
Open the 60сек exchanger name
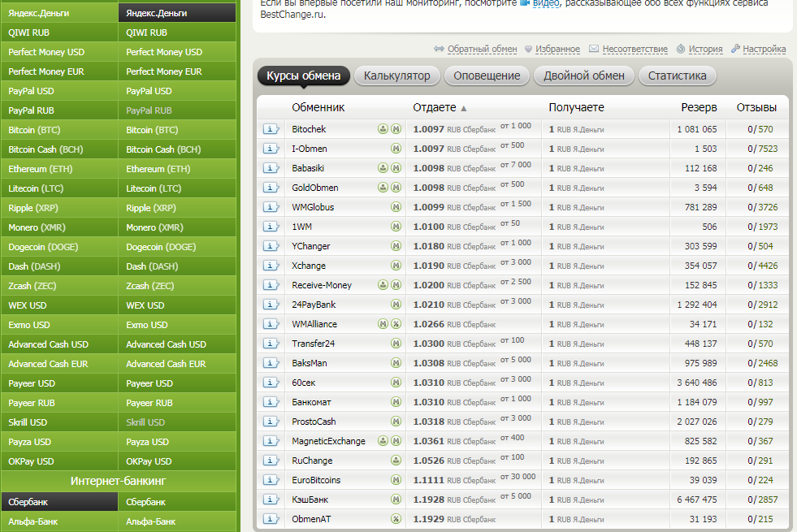coord(304,383)
